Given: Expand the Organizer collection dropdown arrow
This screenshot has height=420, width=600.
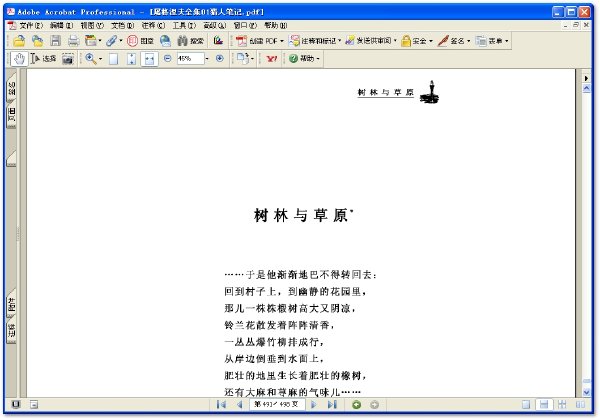Looking at the screenshot, I should (100, 41).
